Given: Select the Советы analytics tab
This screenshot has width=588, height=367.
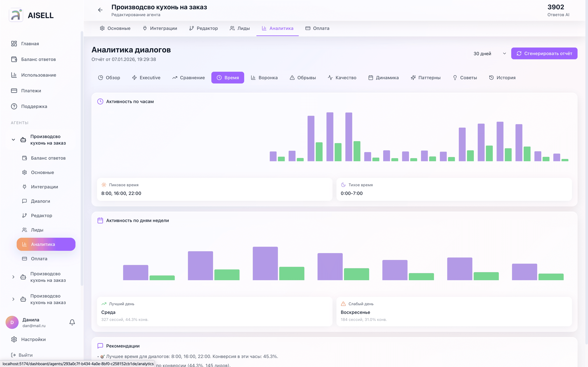Looking at the screenshot, I should (465, 77).
